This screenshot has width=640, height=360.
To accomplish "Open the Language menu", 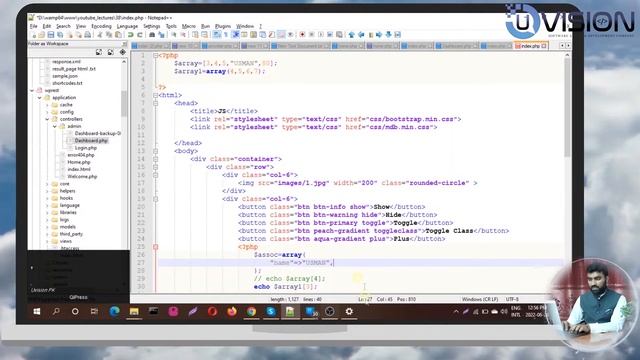I will 127,26.
